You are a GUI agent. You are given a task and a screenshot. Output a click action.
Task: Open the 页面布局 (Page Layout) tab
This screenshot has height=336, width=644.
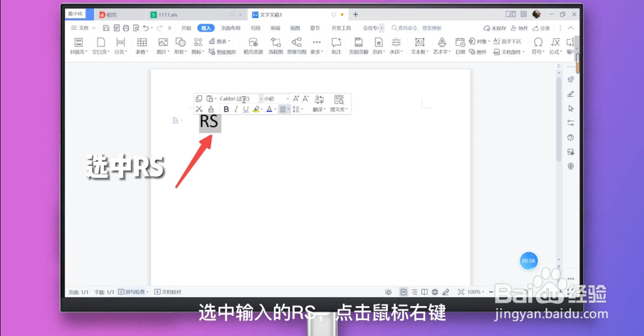coord(230,28)
